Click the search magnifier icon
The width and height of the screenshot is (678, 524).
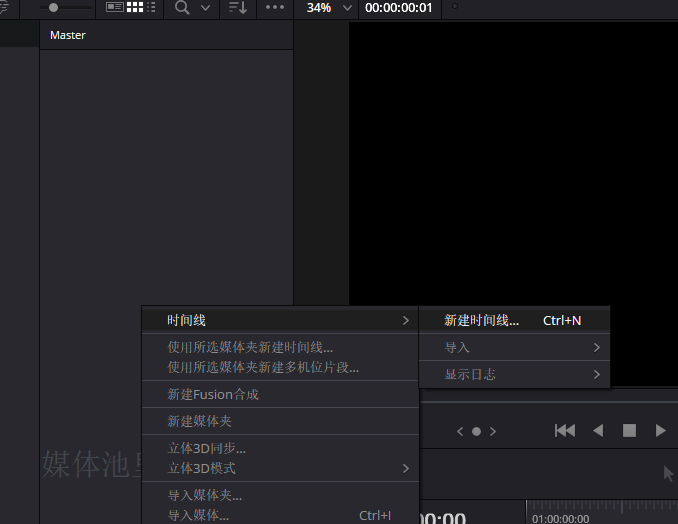(x=182, y=8)
